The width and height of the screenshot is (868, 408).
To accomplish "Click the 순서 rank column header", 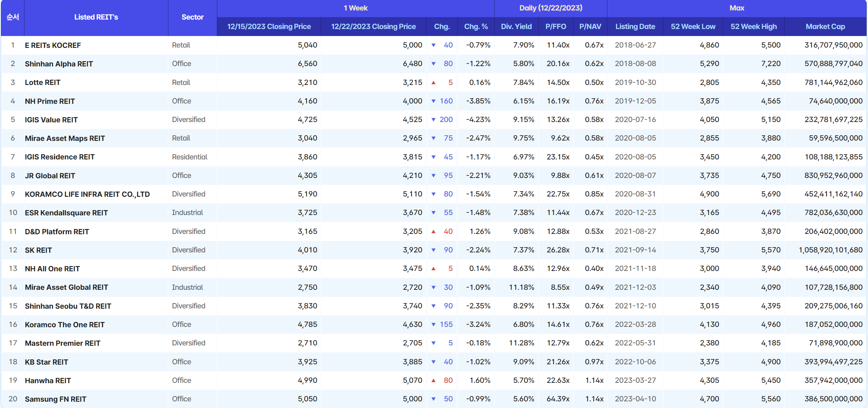I will click(13, 17).
